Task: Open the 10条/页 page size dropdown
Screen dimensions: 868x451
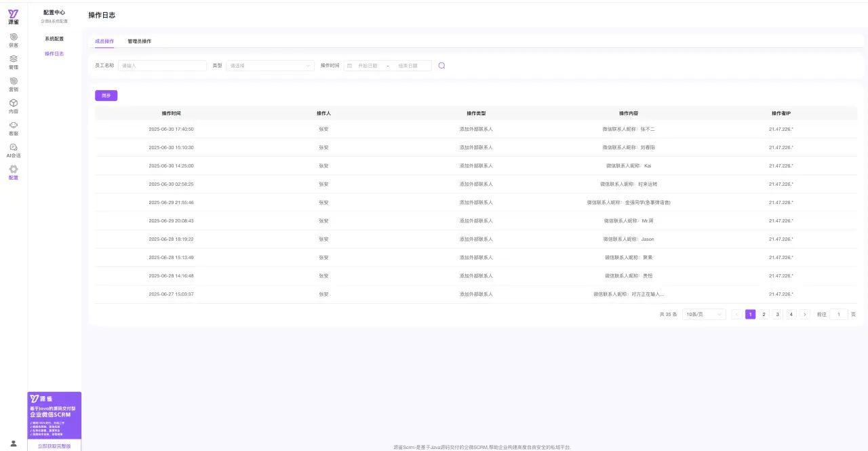Action: 704,315
